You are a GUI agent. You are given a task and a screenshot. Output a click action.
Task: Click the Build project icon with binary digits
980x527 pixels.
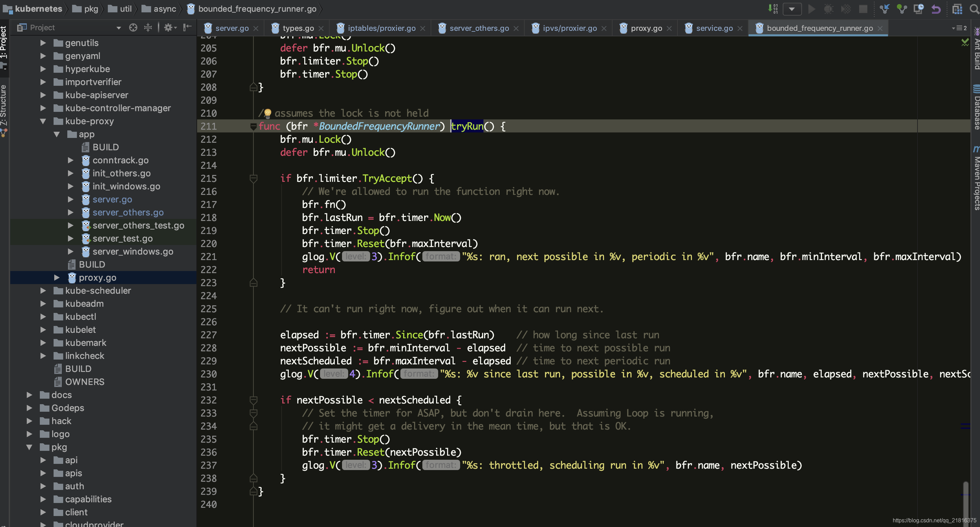coord(773,9)
